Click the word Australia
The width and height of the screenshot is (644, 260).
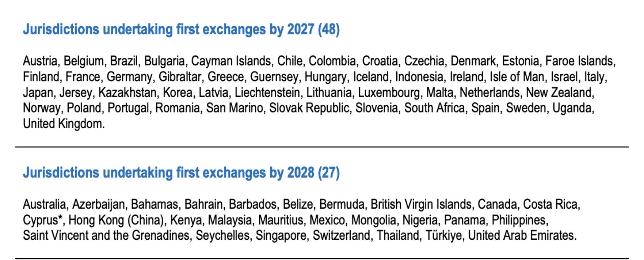45,206
